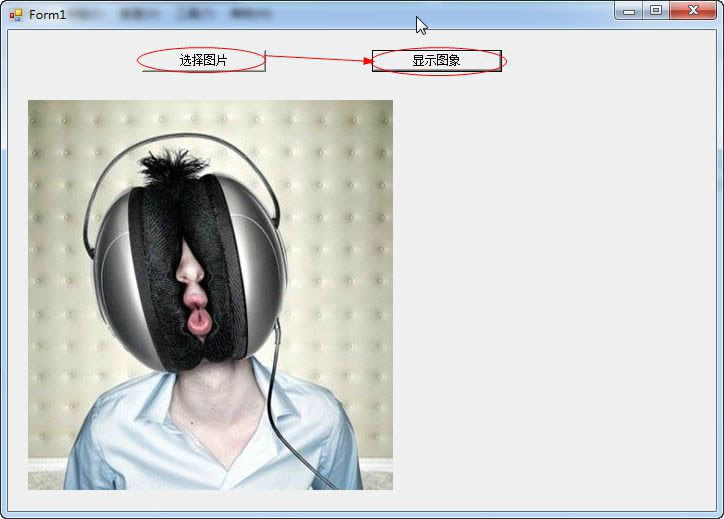Maximize the Form1 window
This screenshot has width=724, height=519.
655,11
